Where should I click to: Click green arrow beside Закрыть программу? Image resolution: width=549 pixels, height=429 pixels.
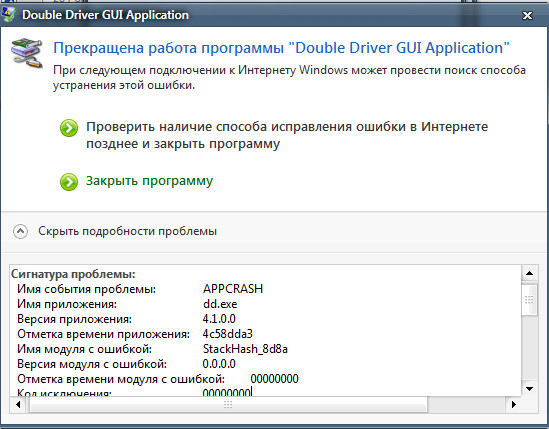[69, 182]
